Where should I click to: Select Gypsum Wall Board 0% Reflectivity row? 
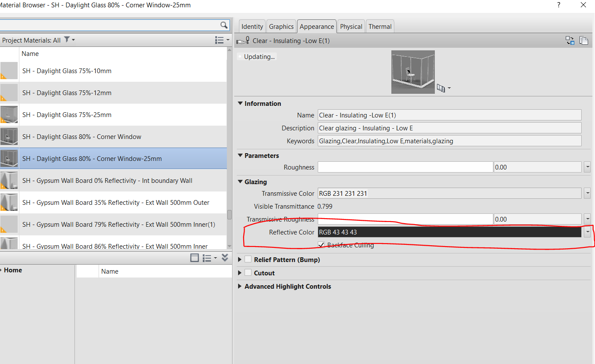113,180
